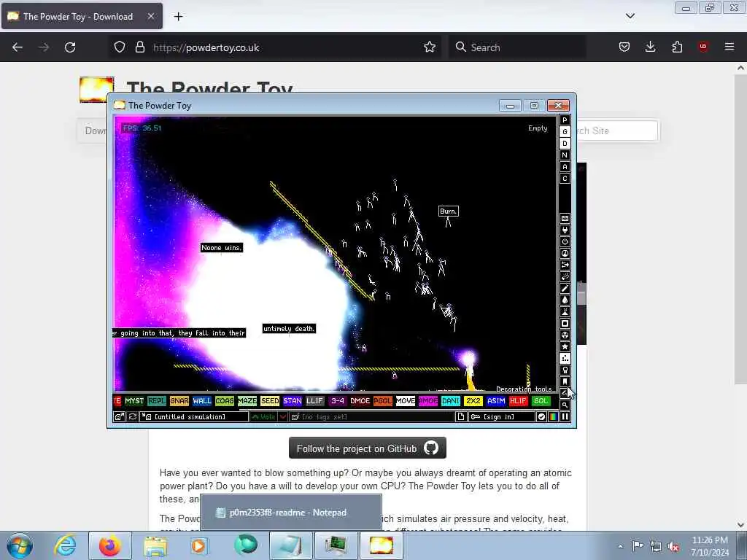The height and width of the screenshot is (560, 747).
Task: Open the Powered Materials power icon
Action: [x=565, y=242]
